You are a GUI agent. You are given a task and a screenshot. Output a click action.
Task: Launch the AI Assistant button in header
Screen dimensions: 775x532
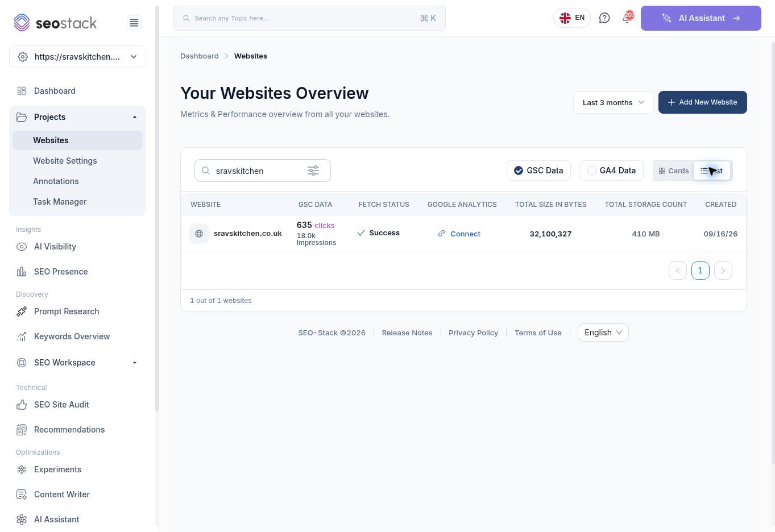701,18
